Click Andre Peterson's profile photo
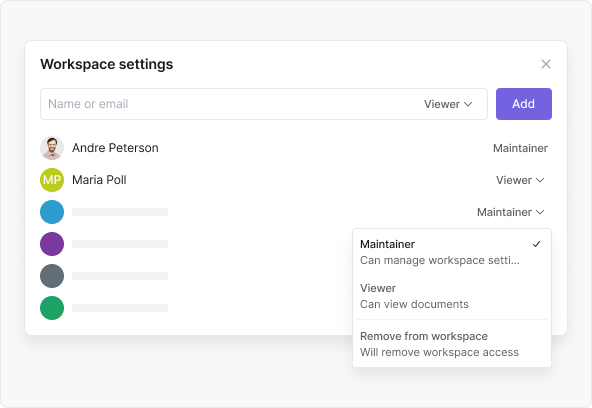This screenshot has height=408, width=592. 52,148
